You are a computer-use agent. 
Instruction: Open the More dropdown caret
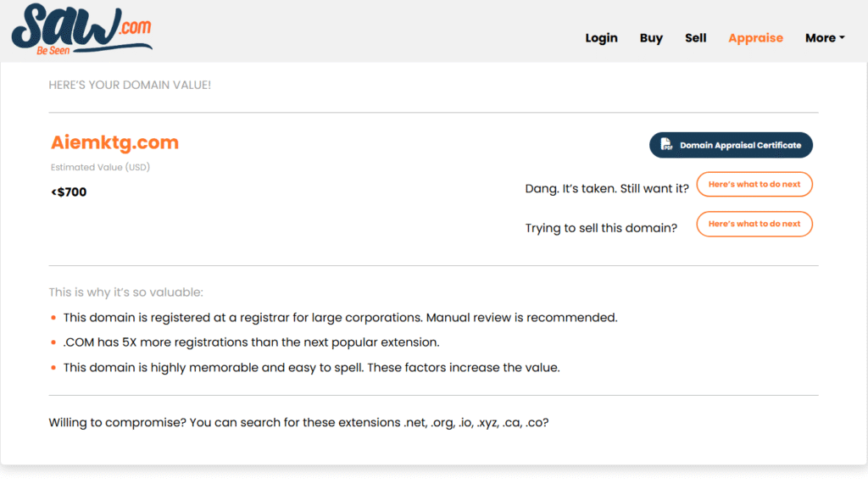click(x=842, y=37)
